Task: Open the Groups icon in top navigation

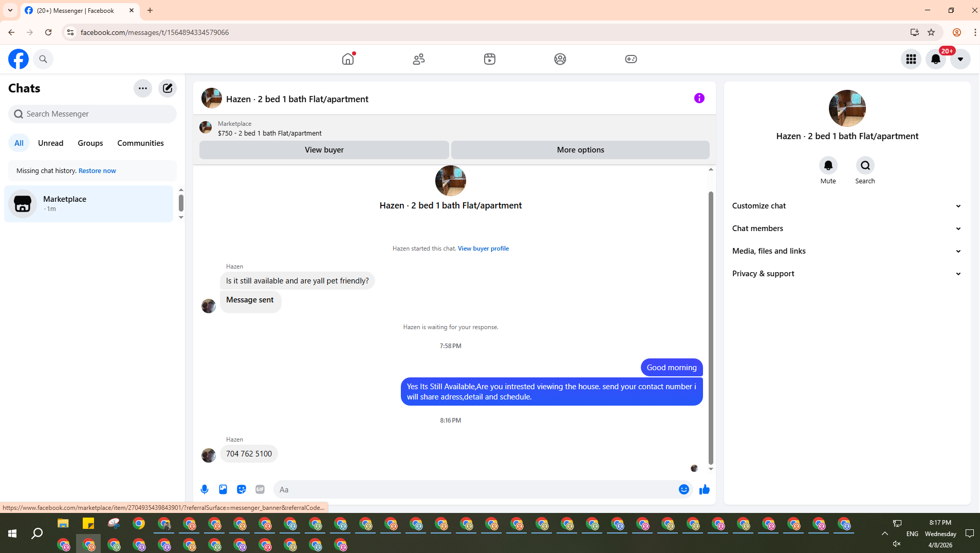Action: [560, 59]
